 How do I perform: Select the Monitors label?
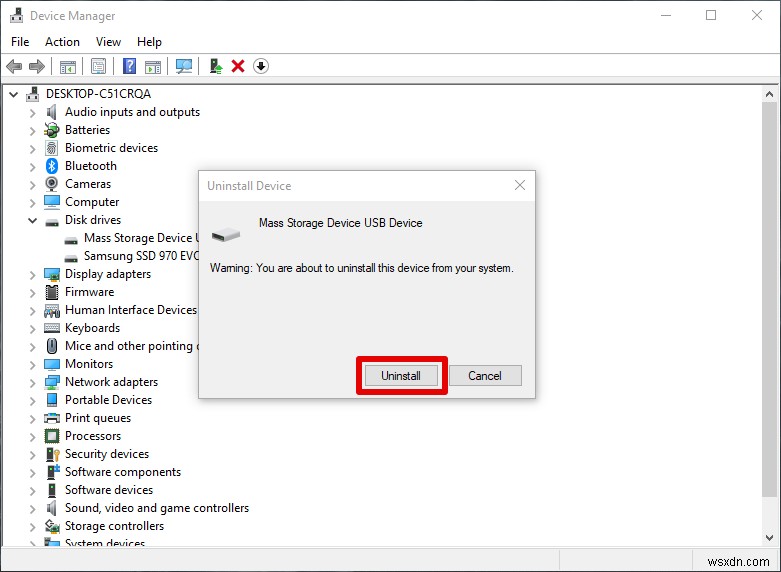(89, 364)
